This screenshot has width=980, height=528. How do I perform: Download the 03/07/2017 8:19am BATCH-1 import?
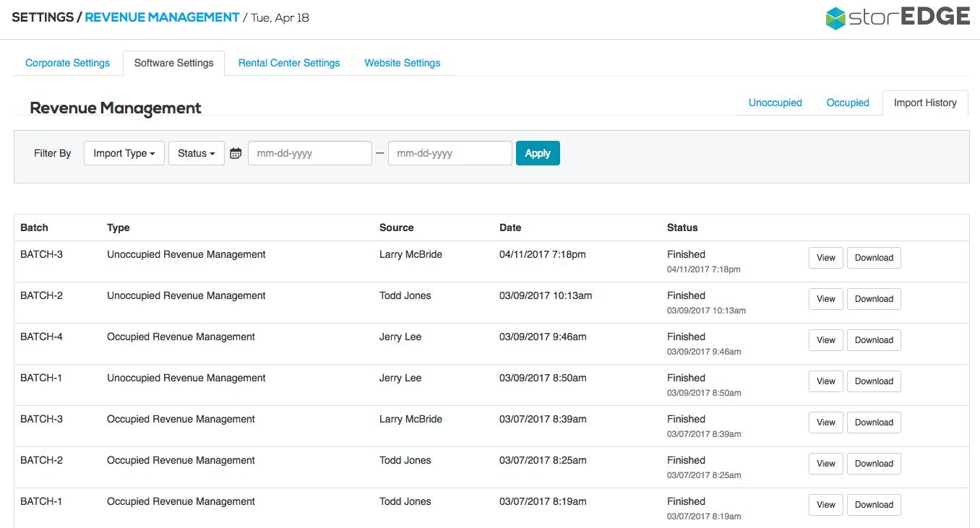click(x=873, y=505)
